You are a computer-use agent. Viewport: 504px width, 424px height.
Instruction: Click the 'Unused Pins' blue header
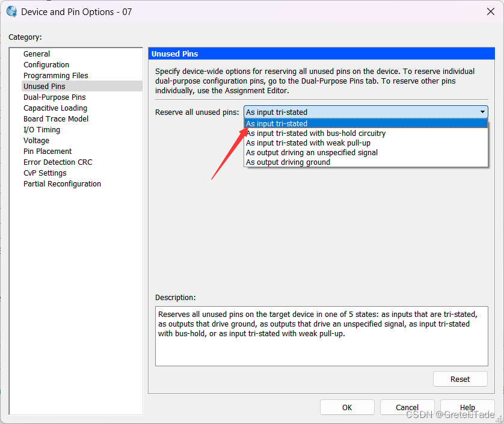[x=321, y=54]
